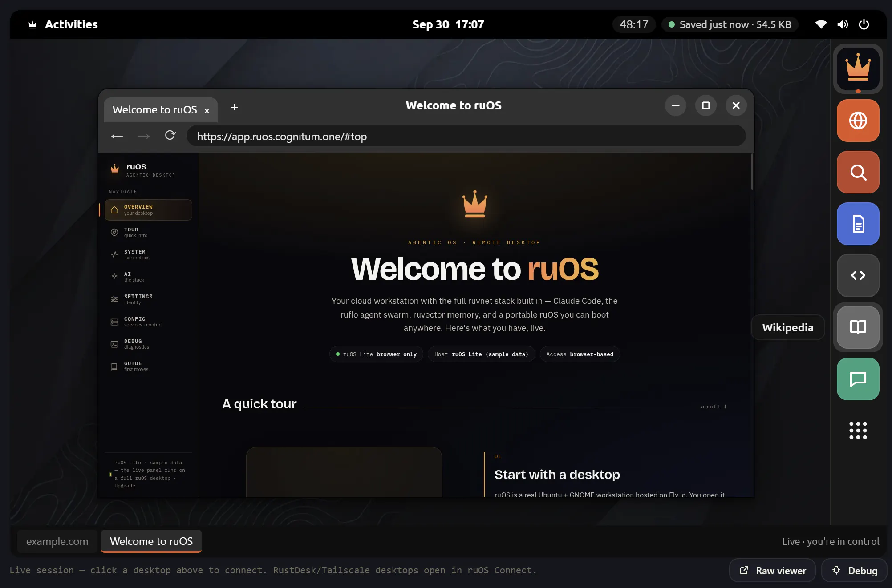Click the session timer 48:17

(x=634, y=24)
